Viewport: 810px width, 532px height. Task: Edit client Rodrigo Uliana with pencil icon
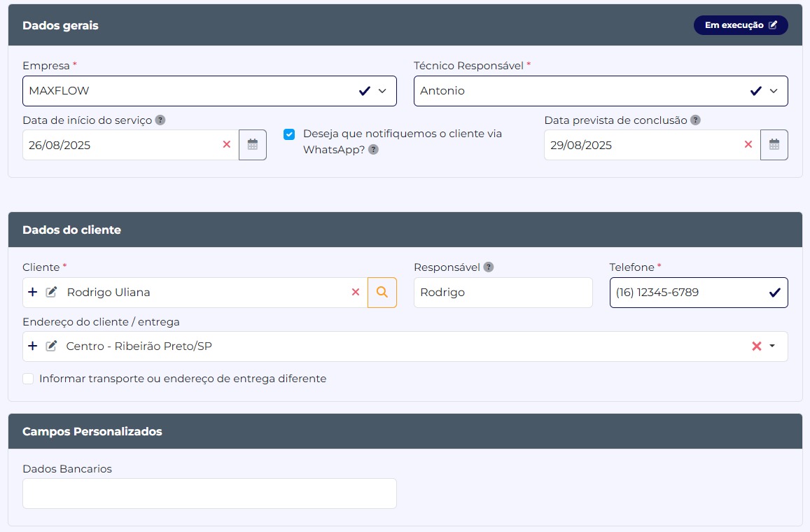click(x=51, y=292)
